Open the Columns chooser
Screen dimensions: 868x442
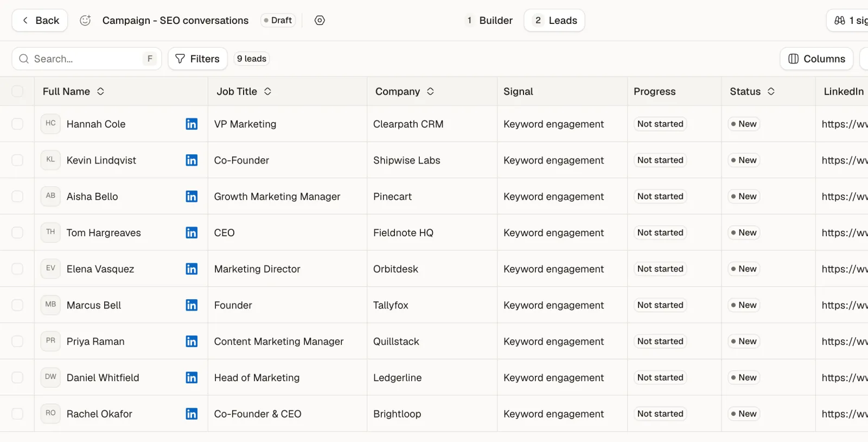point(816,59)
